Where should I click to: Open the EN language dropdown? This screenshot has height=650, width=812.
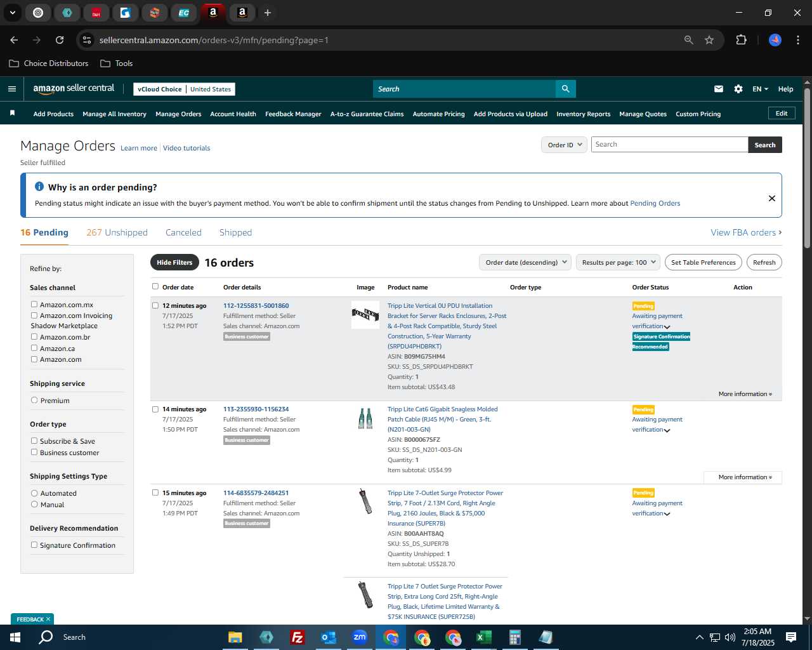pyautogui.click(x=760, y=89)
